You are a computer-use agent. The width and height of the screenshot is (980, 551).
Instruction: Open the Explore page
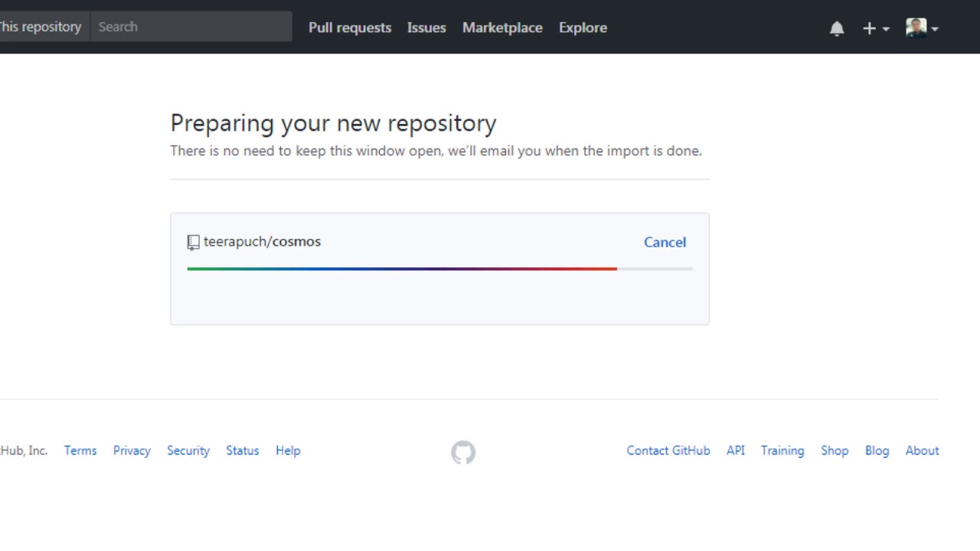(x=583, y=28)
